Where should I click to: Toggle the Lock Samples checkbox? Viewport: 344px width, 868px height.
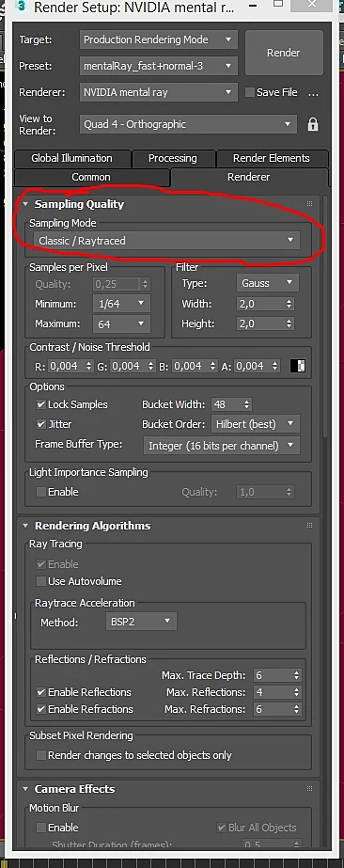41,404
